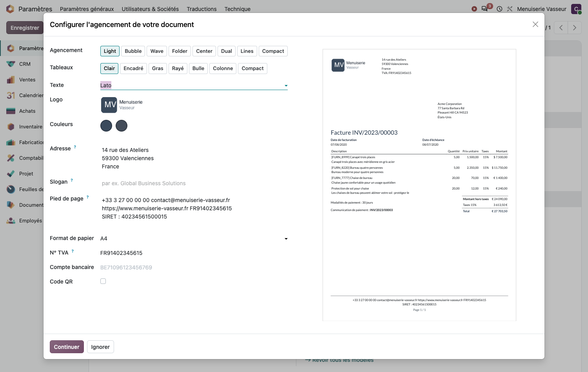The width and height of the screenshot is (588, 372).
Task: Choose the Encadré table style
Action: pyautogui.click(x=133, y=68)
